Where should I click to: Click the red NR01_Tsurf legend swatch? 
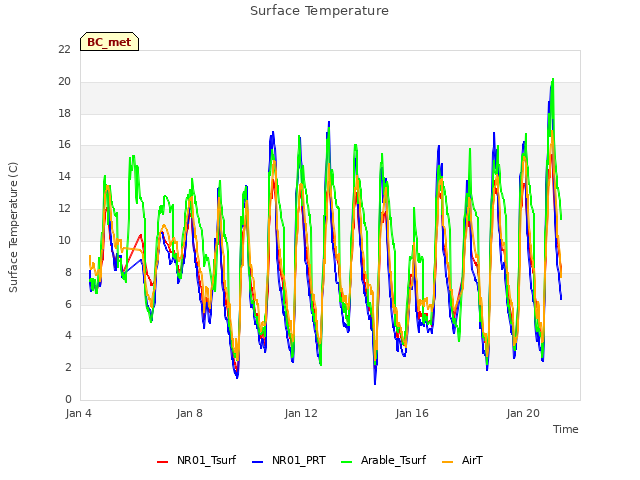click(x=162, y=462)
